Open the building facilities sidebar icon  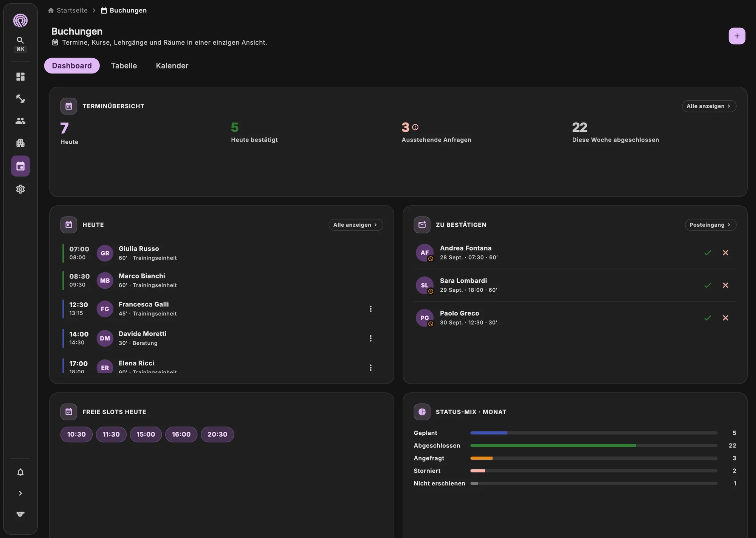(20, 143)
